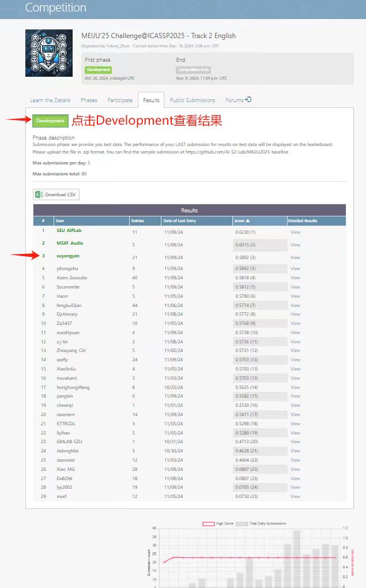The image size is (366, 588).
Task: Open xuyangyan user entry
Action: [x=68, y=257]
